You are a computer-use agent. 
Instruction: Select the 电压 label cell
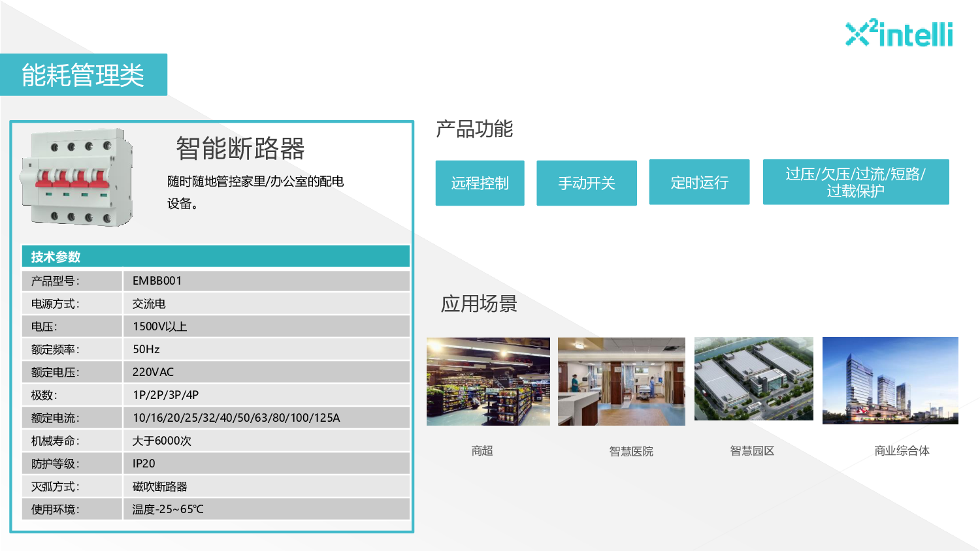click(x=72, y=326)
